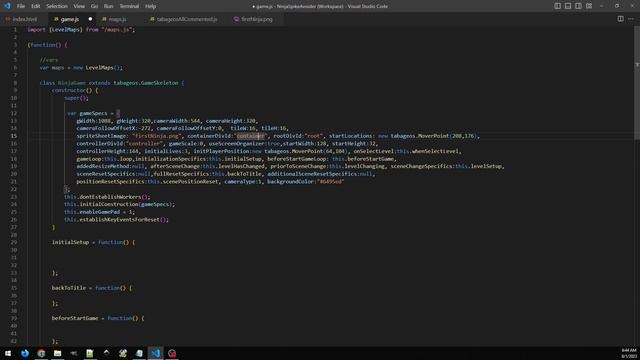Open the customize layout icon
This screenshot has width=640, height=360.
click(x=589, y=6)
